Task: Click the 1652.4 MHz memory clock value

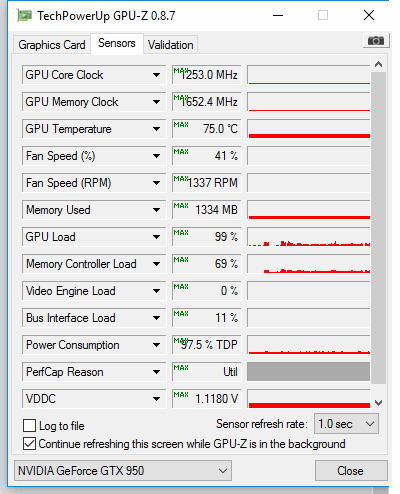Action: point(206,102)
